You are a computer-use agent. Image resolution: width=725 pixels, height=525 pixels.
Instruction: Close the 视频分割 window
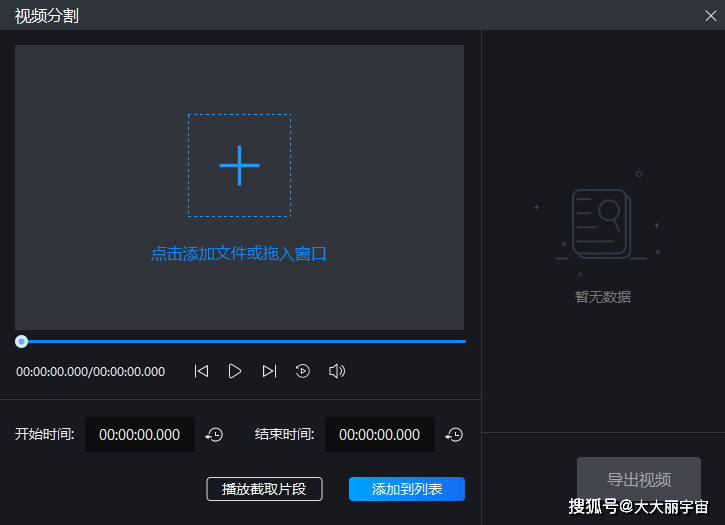[711, 15]
